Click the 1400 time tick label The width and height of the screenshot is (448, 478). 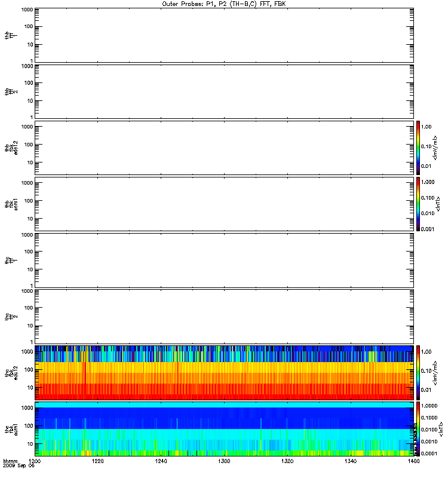pos(413,461)
